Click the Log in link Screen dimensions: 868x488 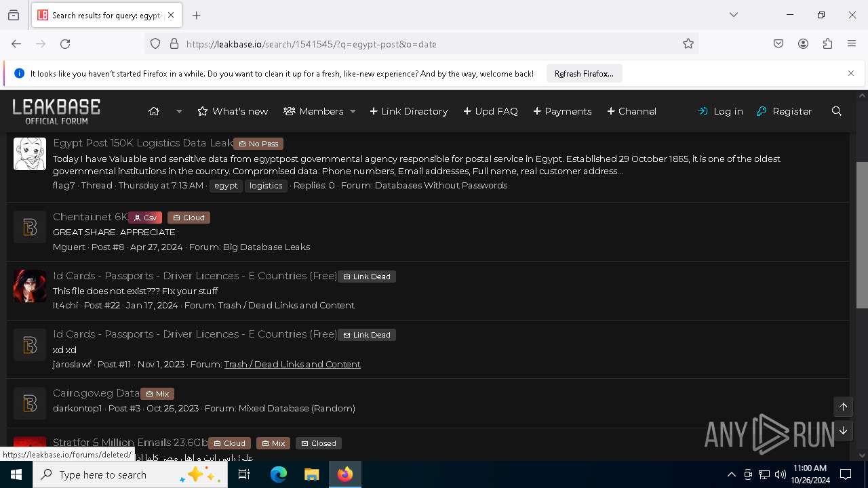[x=720, y=111]
